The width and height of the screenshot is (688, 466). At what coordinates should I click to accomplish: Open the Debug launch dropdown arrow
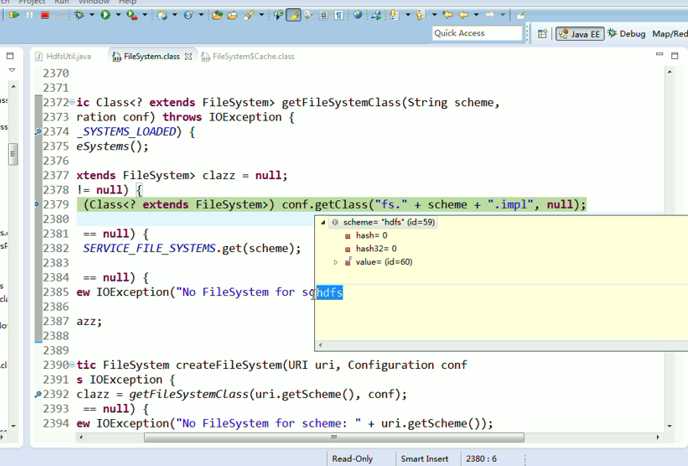pyautogui.click(x=92, y=15)
